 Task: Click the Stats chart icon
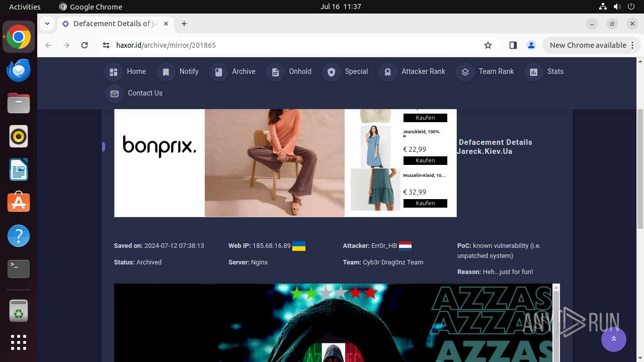[534, 72]
